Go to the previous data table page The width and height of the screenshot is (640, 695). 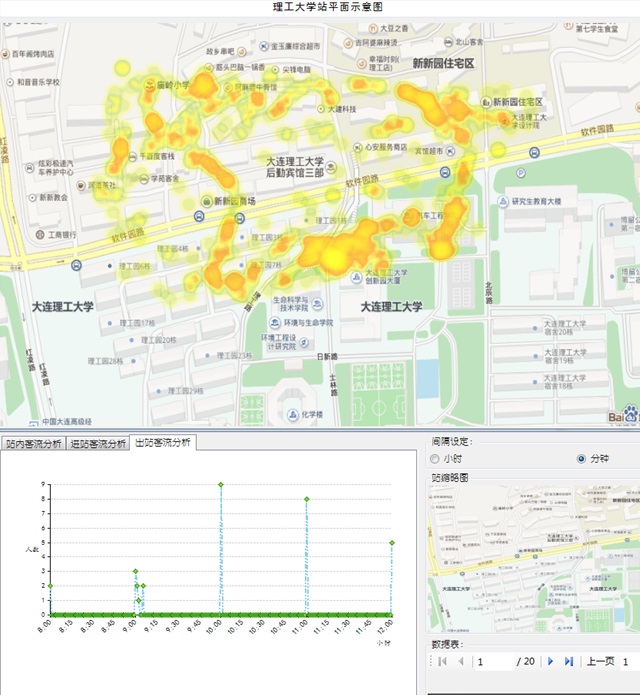(460, 661)
